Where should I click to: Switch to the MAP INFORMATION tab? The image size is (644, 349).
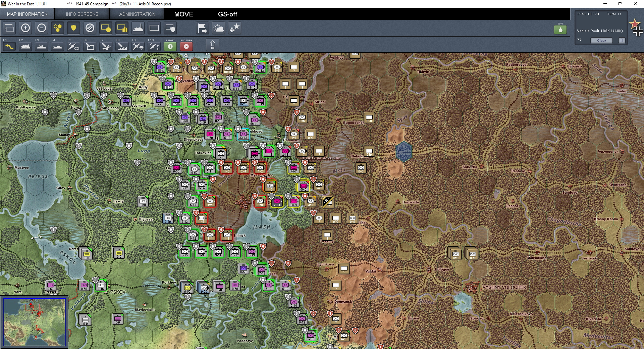27,14
